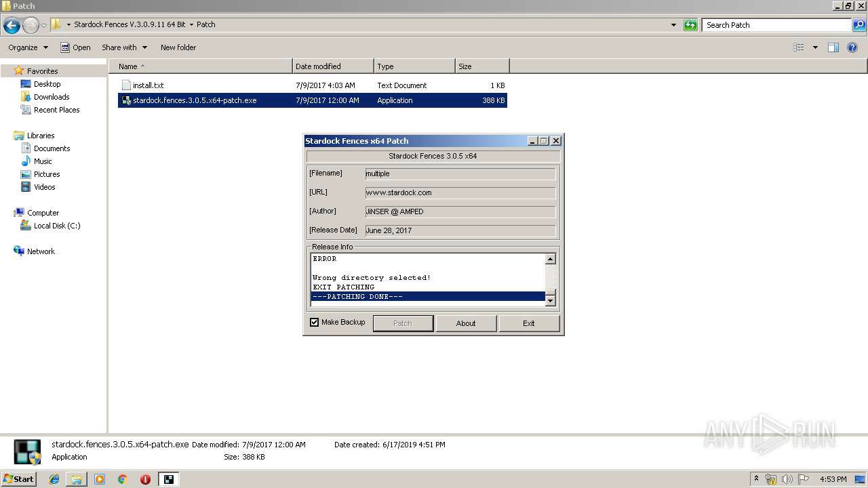This screenshot has height=488, width=868.
Task: Click the install.txt document icon
Action: [125, 85]
